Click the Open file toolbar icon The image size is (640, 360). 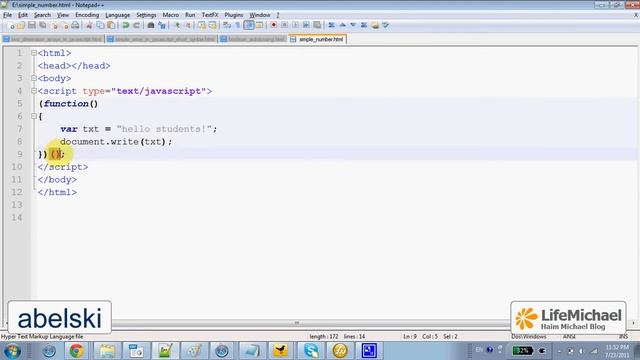(21, 25)
